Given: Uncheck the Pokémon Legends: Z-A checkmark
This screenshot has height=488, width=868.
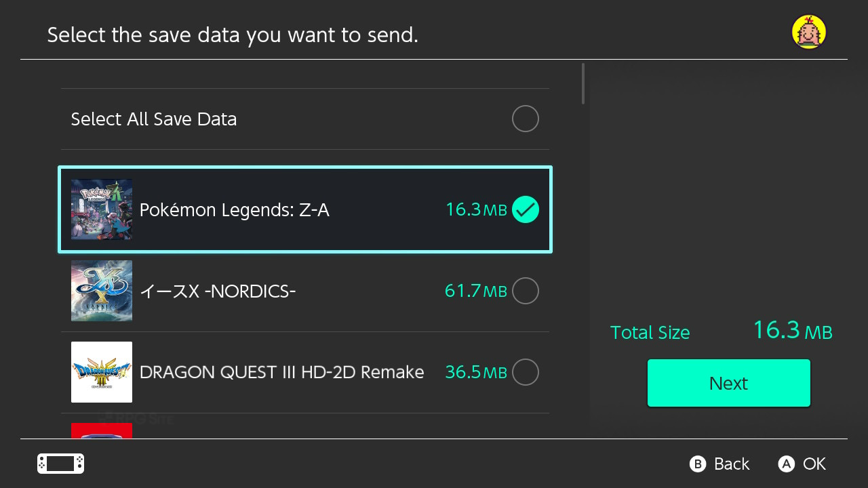Looking at the screenshot, I should click(x=525, y=209).
